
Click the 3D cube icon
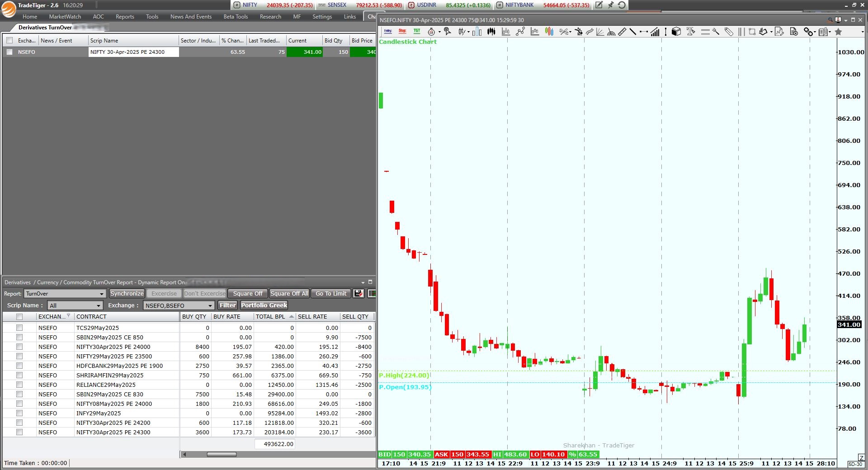(x=676, y=32)
